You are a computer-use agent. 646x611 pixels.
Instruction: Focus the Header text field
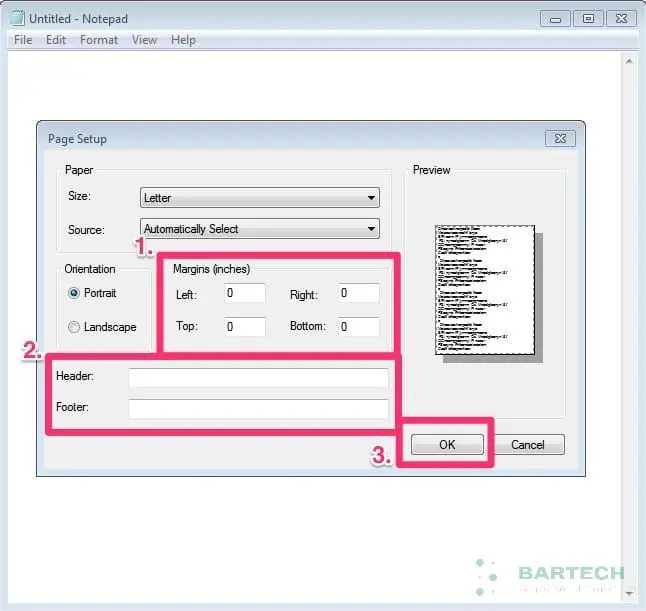[x=258, y=377]
